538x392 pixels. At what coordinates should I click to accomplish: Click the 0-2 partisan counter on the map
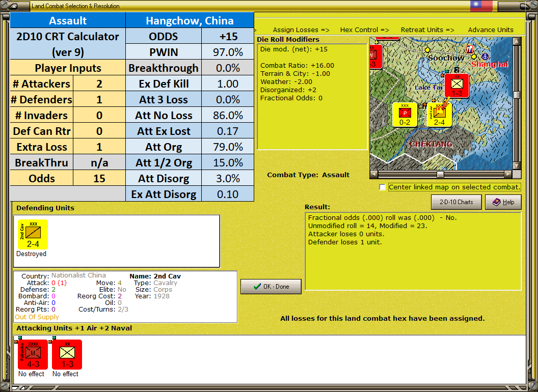405,115
